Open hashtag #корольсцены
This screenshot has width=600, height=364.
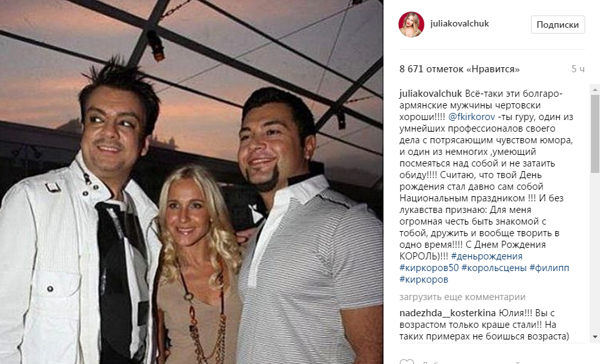pyautogui.click(x=494, y=268)
